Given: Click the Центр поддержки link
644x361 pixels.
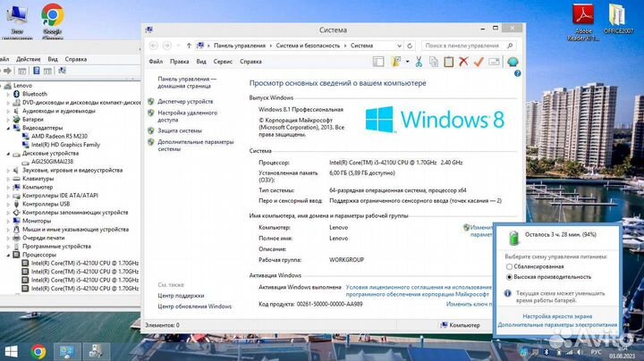Looking at the screenshot, I should click(x=181, y=296).
